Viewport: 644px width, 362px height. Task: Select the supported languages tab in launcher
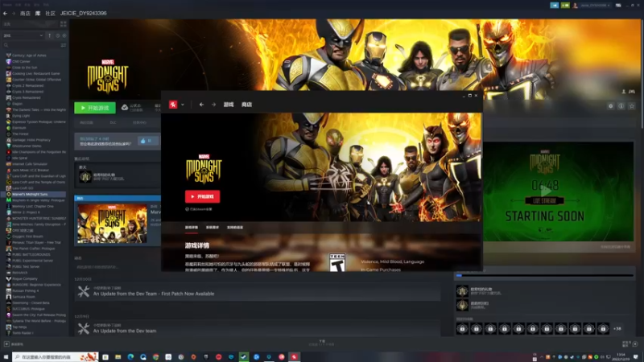(x=235, y=228)
